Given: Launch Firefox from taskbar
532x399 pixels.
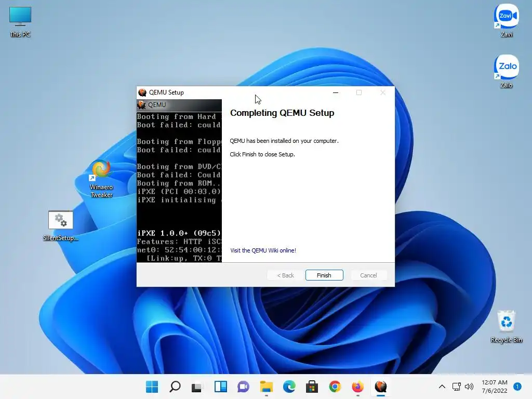Looking at the screenshot, I should click(357, 387).
